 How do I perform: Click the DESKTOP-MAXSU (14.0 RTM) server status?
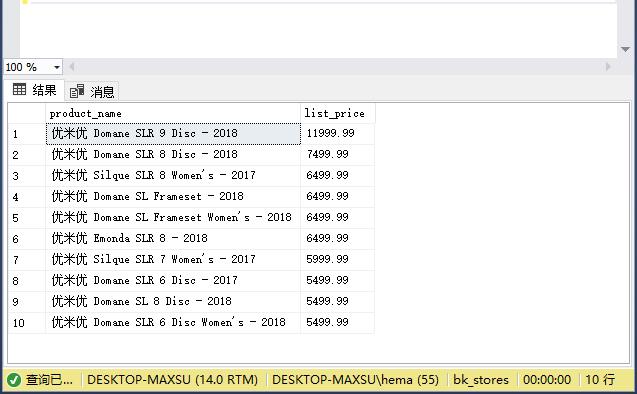click(x=173, y=380)
